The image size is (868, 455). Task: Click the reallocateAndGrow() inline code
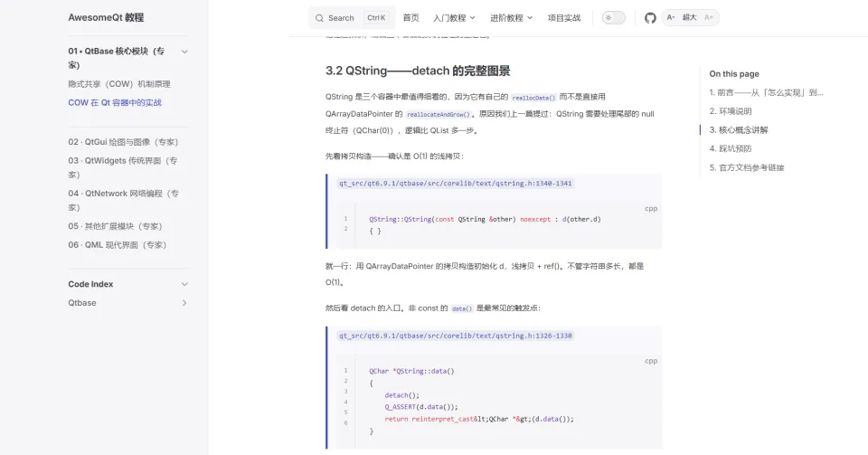(x=438, y=115)
